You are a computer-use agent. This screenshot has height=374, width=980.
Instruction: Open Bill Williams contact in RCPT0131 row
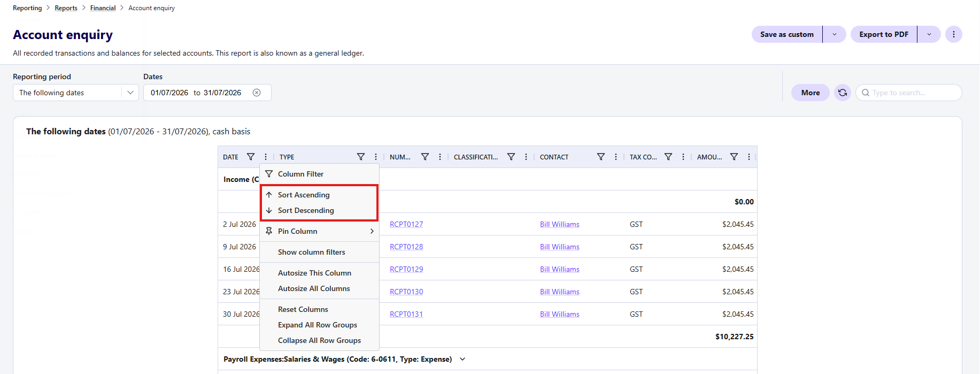560,314
